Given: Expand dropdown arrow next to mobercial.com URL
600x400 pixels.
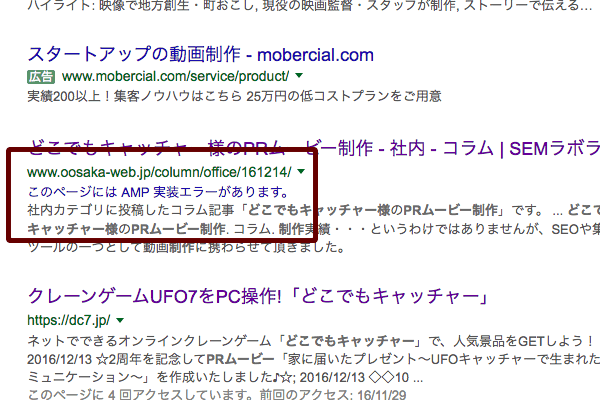Looking at the screenshot, I should pos(299,76).
